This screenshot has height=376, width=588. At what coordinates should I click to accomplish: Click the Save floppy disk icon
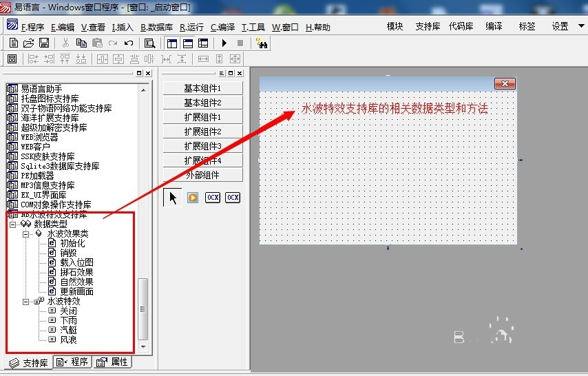point(44,43)
